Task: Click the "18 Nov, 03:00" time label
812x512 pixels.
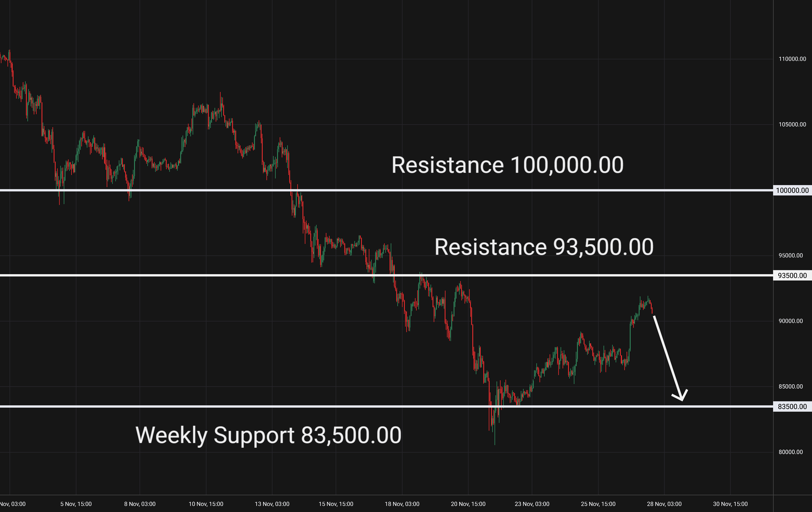Action: [402, 504]
